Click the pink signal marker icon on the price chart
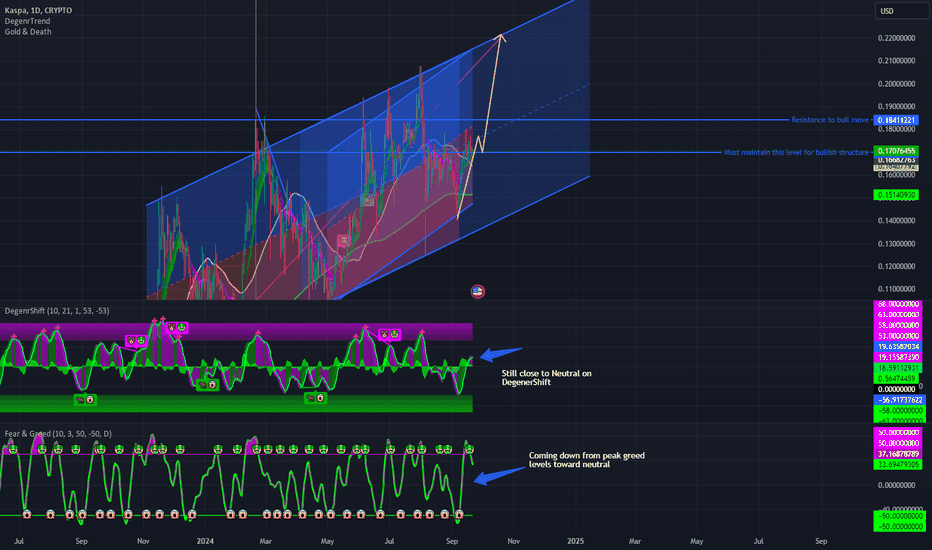The height and width of the screenshot is (550, 932). [343, 241]
